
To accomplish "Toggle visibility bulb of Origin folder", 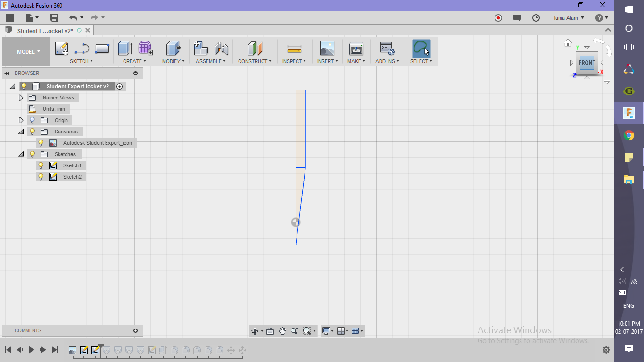I will click(x=33, y=120).
